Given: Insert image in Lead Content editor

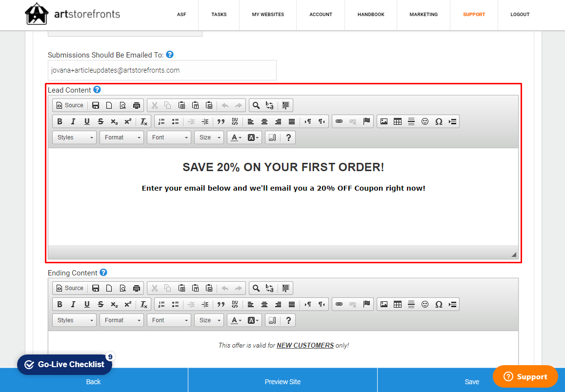Looking at the screenshot, I should (384, 121).
